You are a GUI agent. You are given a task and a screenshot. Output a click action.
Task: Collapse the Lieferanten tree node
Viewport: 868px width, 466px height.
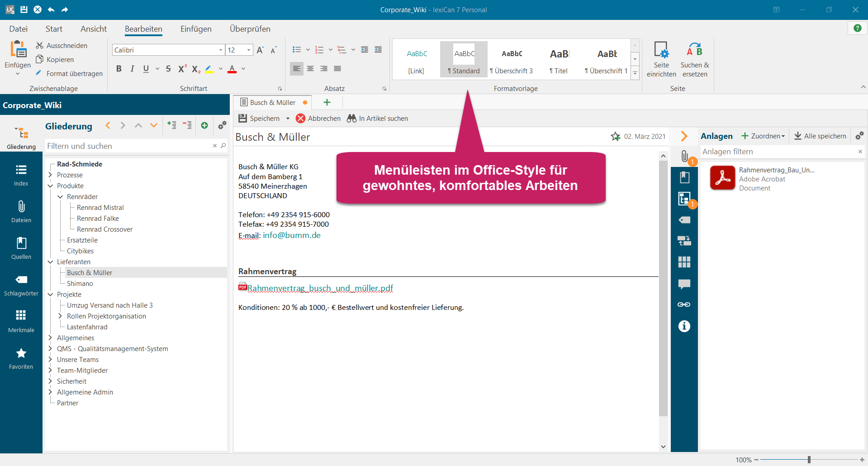(x=50, y=262)
